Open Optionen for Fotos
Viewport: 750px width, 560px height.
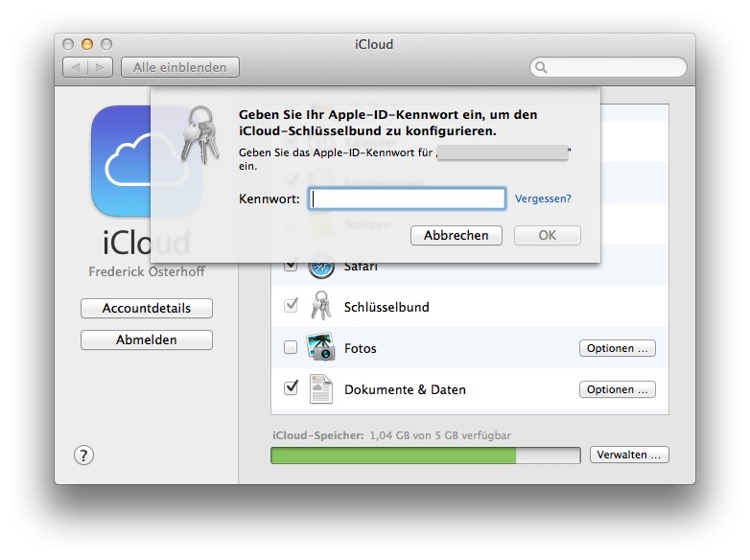618,348
